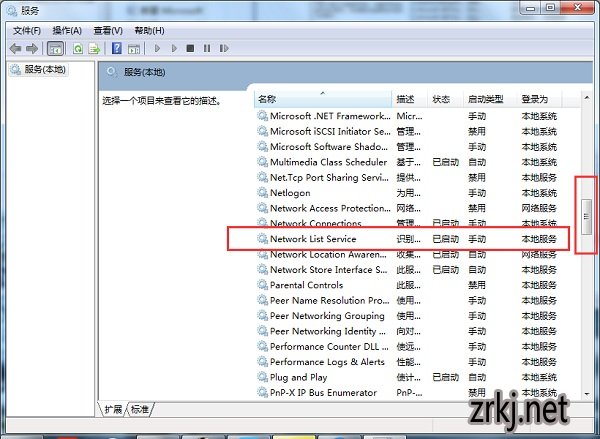Click the scrollbar down arrow

(x=587, y=394)
